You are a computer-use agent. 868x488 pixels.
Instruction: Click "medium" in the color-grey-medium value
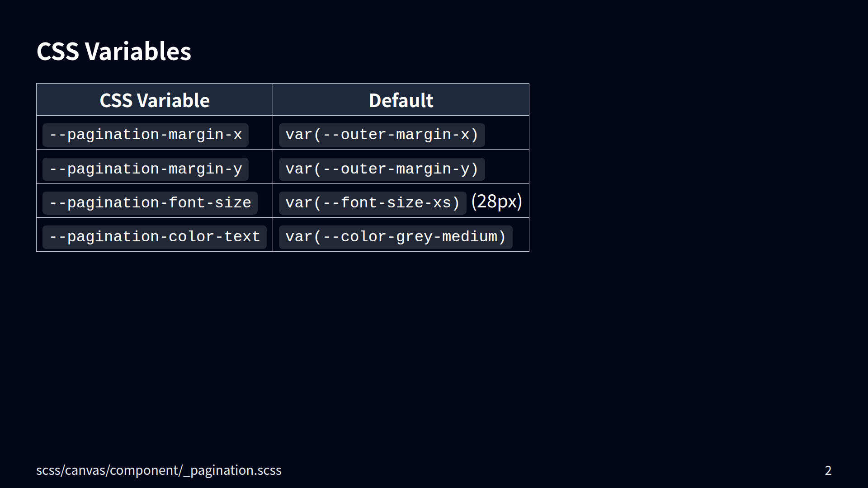point(469,237)
